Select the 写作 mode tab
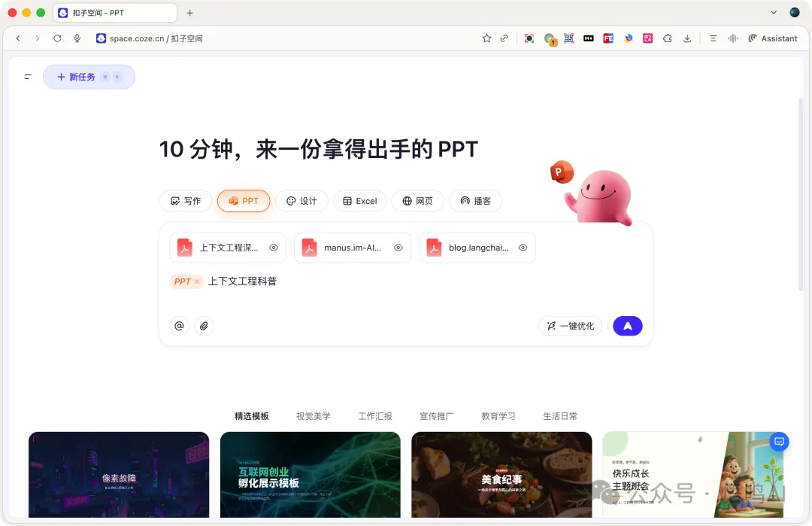 [x=186, y=201]
